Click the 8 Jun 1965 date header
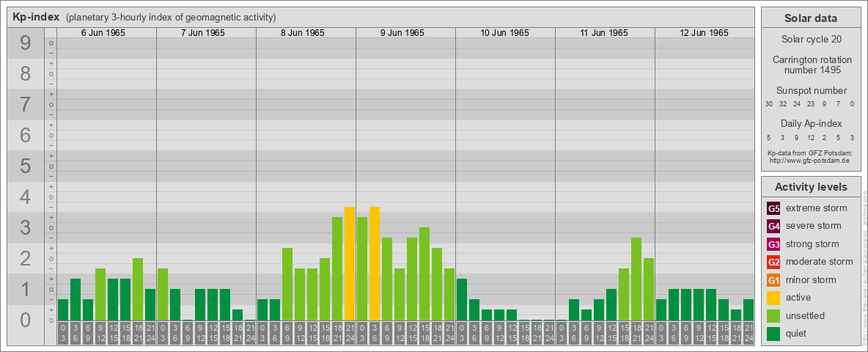868x352 pixels. 302,33
